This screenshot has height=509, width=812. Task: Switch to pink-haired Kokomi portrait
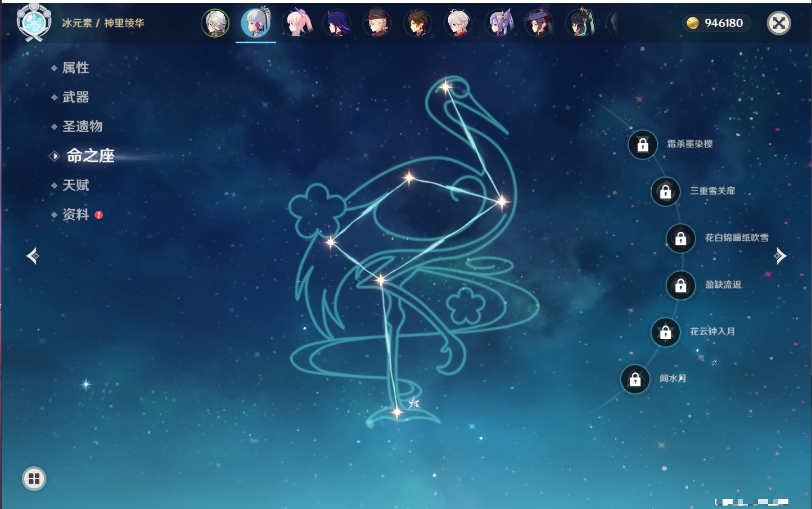click(297, 23)
